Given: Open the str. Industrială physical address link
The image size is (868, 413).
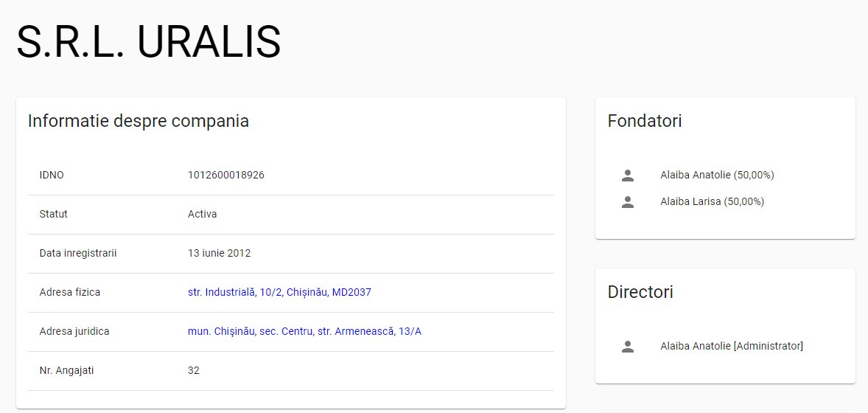Looking at the screenshot, I should (x=279, y=292).
